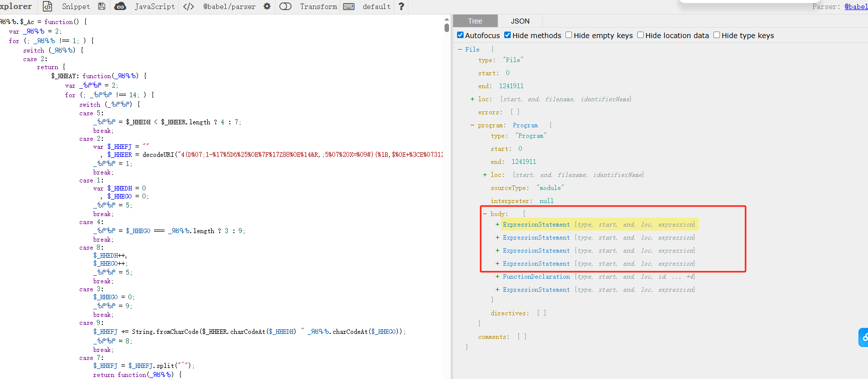
Task: Follow the @babel parser link
Action: click(x=855, y=7)
